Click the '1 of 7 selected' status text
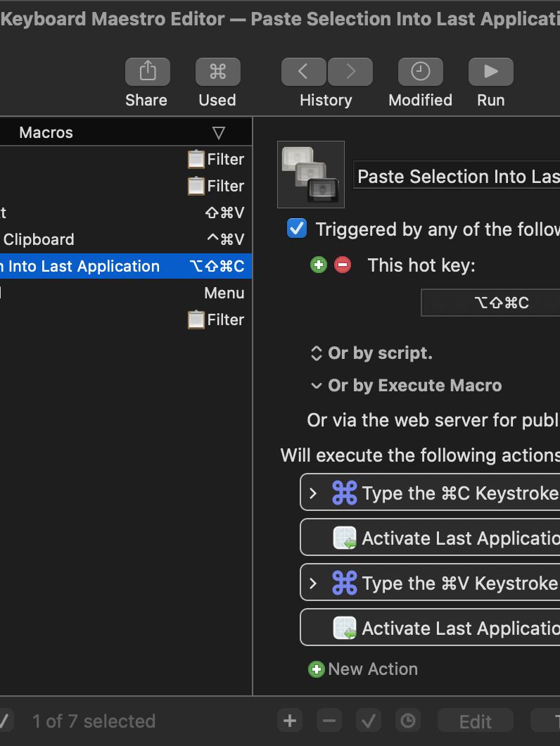Image resolution: width=560 pixels, height=746 pixels. coord(94,721)
